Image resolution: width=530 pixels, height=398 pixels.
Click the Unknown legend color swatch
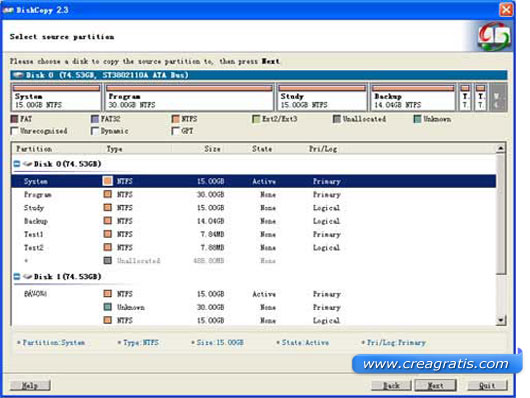tap(417, 119)
